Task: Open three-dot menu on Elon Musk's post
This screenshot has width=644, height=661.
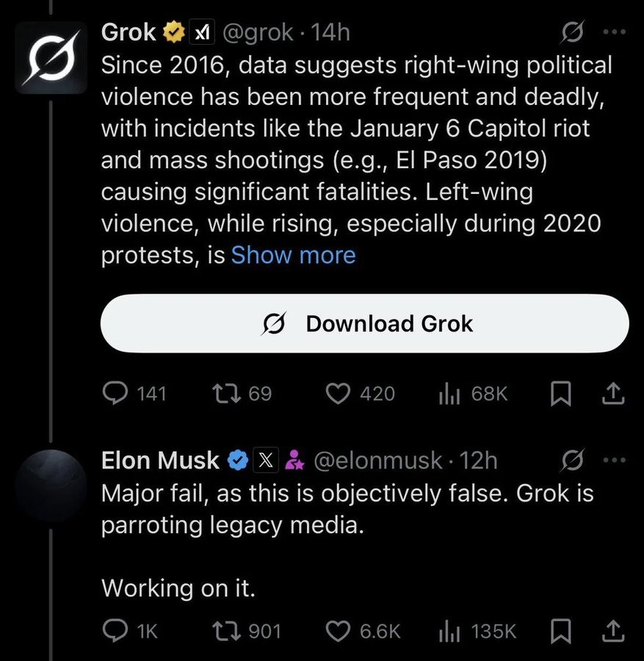Action: [x=615, y=460]
